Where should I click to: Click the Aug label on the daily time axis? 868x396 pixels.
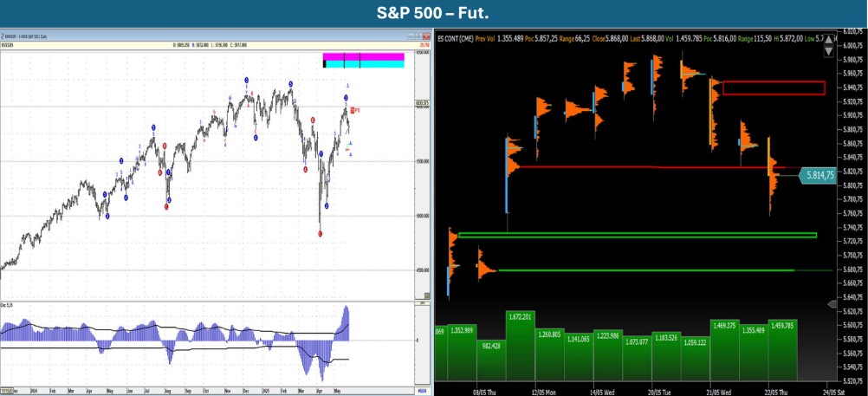click(166, 390)
